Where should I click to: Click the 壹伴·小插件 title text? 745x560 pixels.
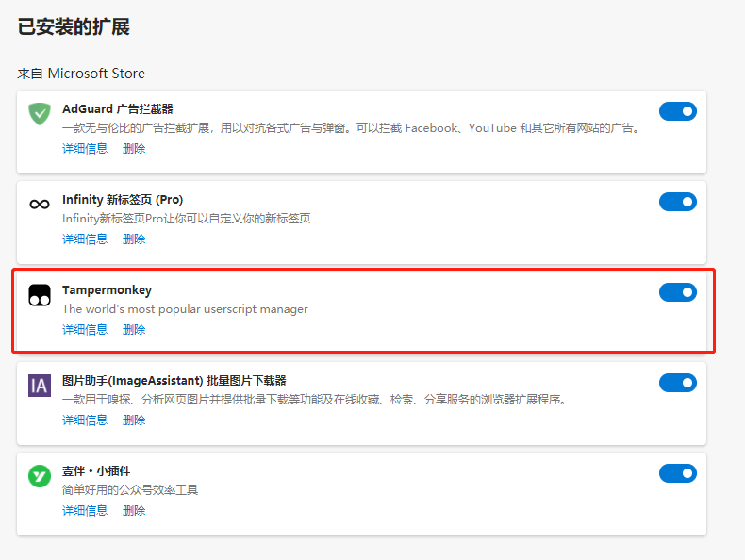point(96,471)
